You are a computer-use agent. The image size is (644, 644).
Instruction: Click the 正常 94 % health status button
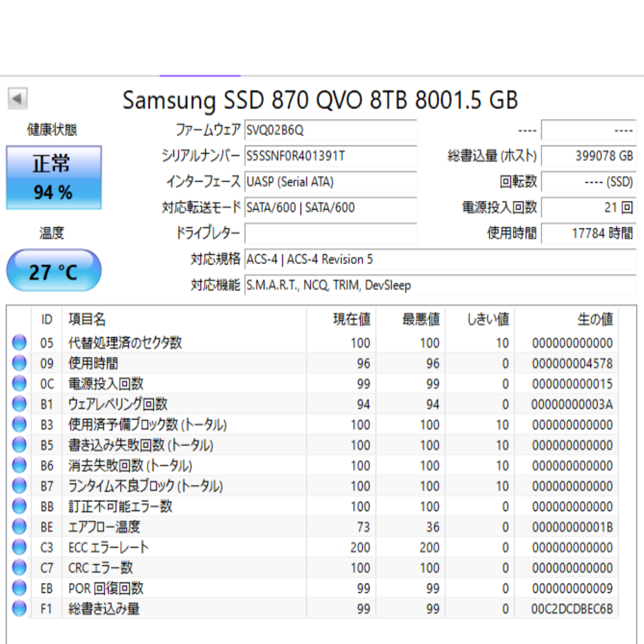[54, 178]
